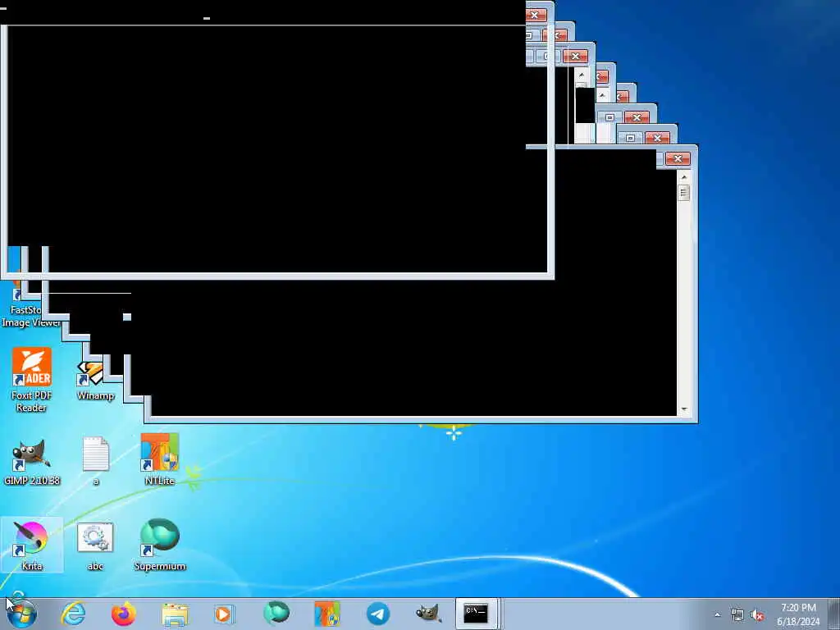840x630 pixels.
Task: Launch Internet Explorer from the taskbar
Action: [x=73, y=614]
